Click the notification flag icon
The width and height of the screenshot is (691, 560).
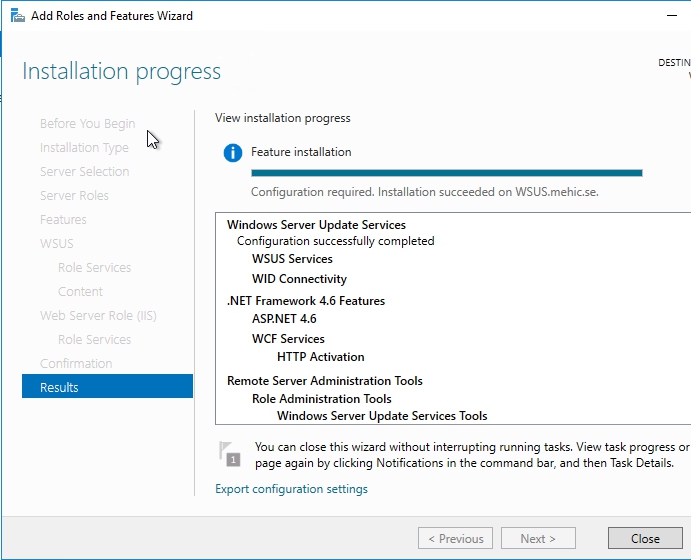point(229,453)
